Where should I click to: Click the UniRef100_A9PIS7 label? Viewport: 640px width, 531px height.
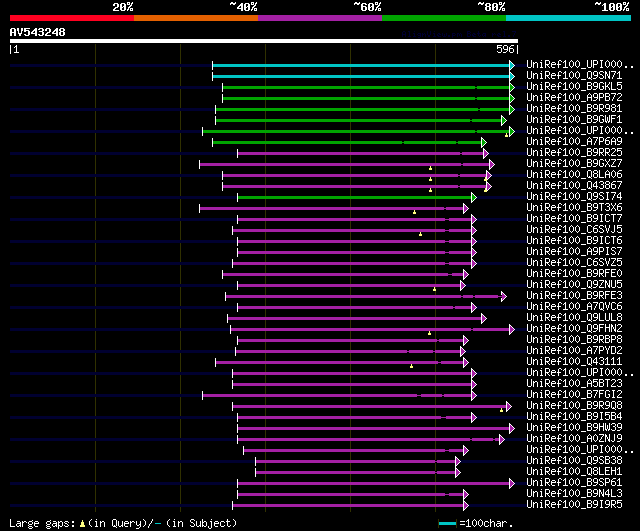[574, 252]
